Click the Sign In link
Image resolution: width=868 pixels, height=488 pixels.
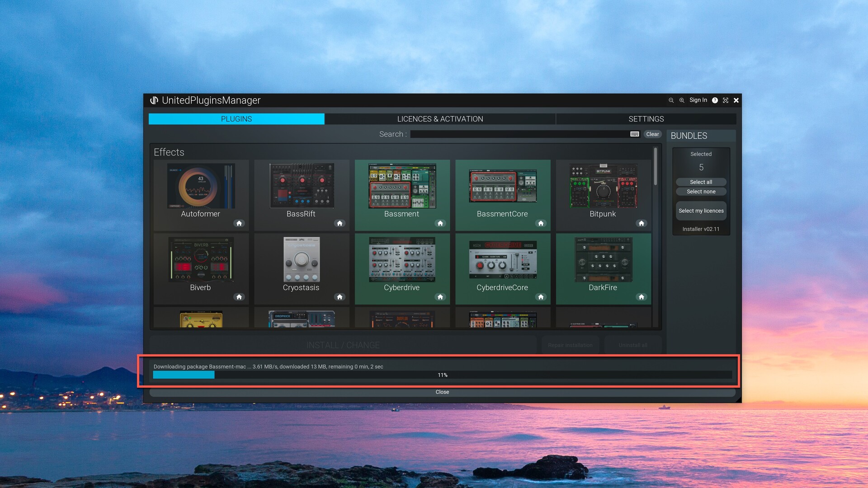tap(698, 100)
